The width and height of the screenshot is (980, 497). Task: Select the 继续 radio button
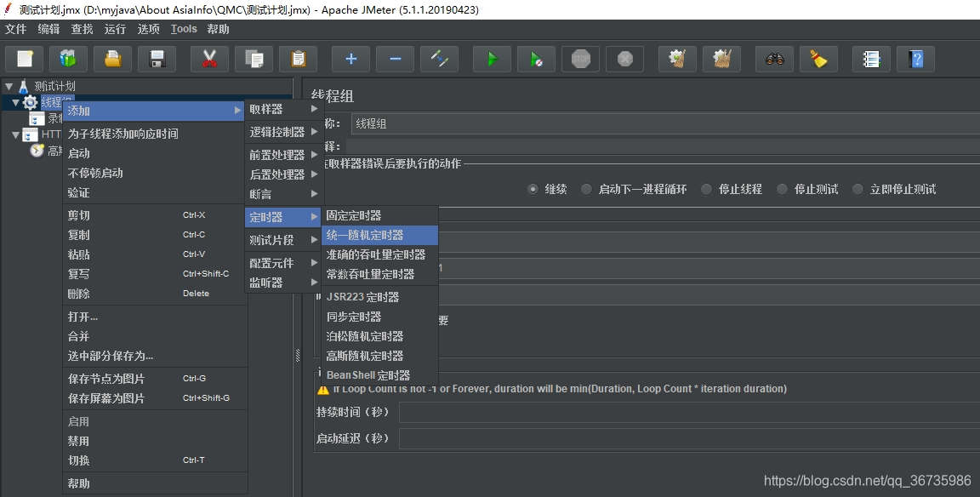pos(533,190)
